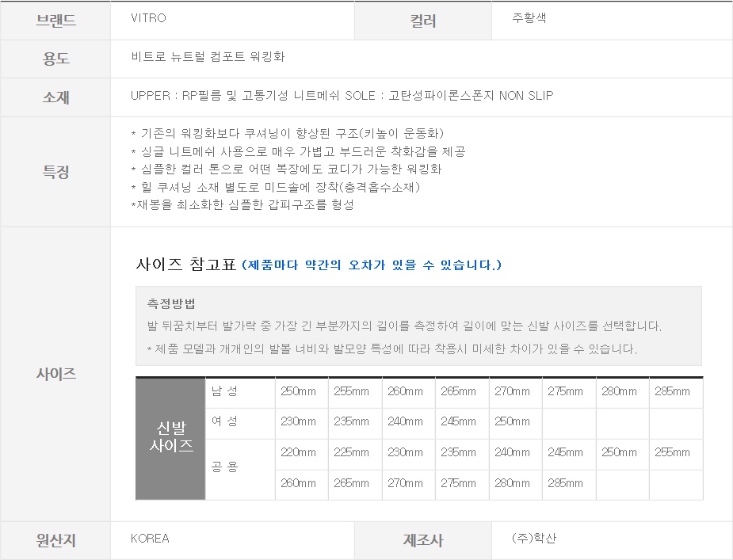This screenshot has width=733, height=560.
Task: Select the 컬러 header cell
Action: click(x=423, y=21)
